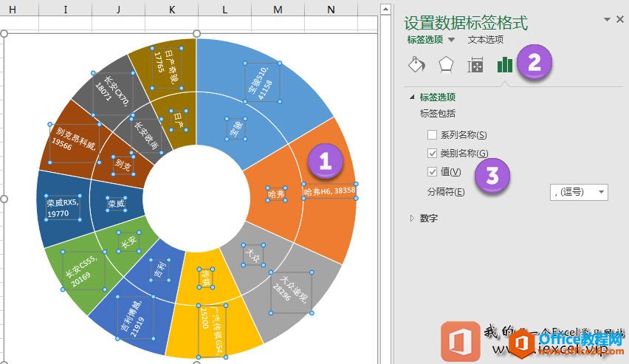Select the 哈弗H6, 38358 data label
Viewport: 629px width, 364px height.
coord(330,191)
